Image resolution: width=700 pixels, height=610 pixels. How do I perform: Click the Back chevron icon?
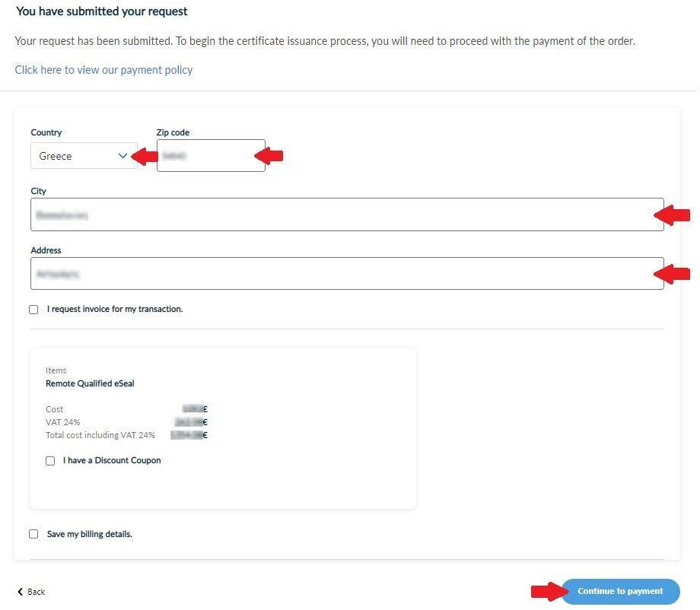(21, 592)
